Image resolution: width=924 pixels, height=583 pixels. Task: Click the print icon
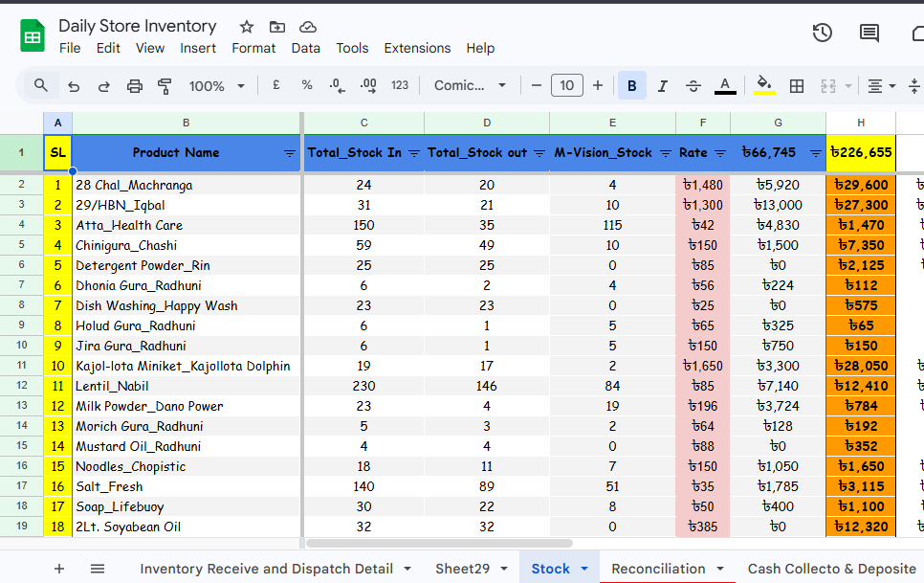click(134, 86)
